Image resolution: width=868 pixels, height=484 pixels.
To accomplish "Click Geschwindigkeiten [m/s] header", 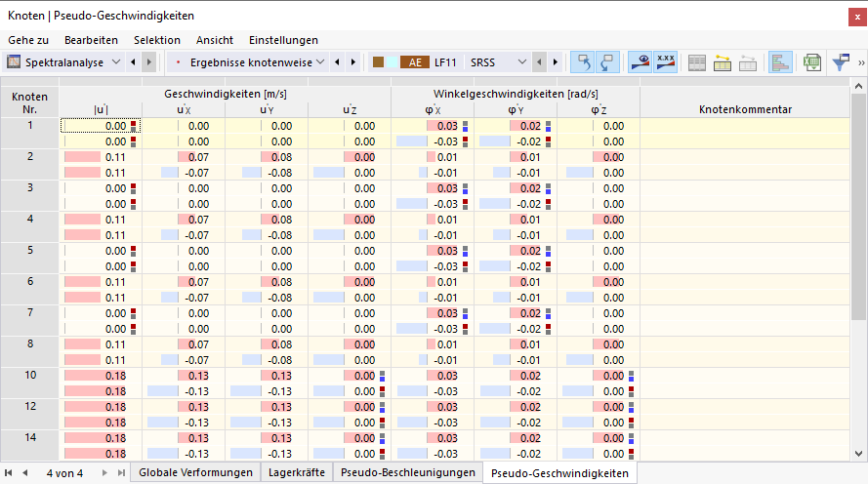I will coord(226,94).
